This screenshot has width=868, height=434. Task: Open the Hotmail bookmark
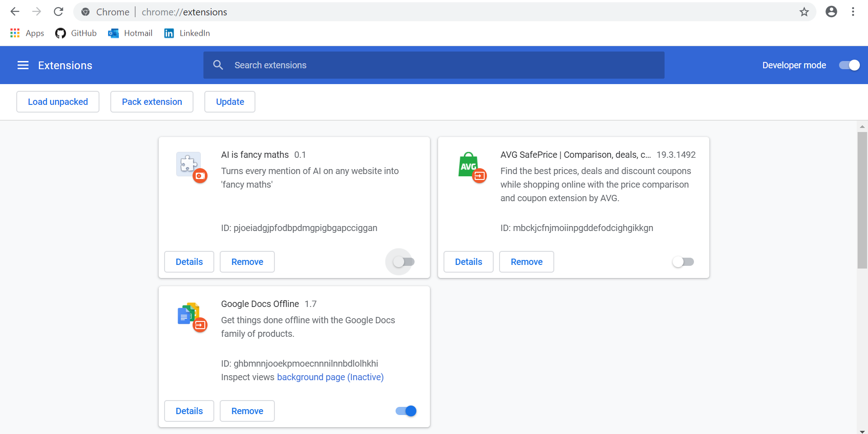(130, 33)
